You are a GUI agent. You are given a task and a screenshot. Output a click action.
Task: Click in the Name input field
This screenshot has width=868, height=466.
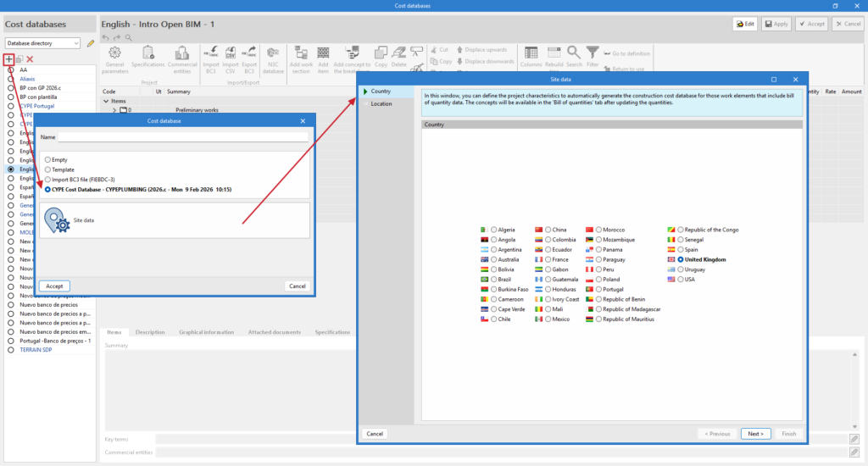[183, 136]
